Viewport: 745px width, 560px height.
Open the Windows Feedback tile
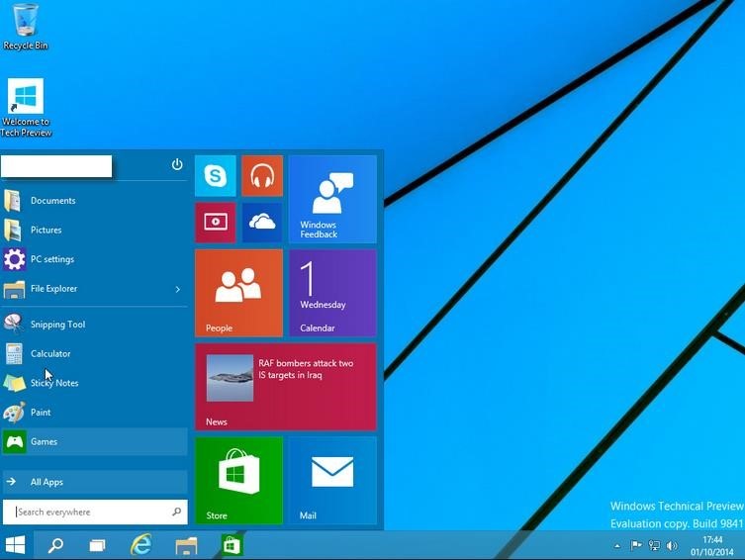click(x=332, y=199)
